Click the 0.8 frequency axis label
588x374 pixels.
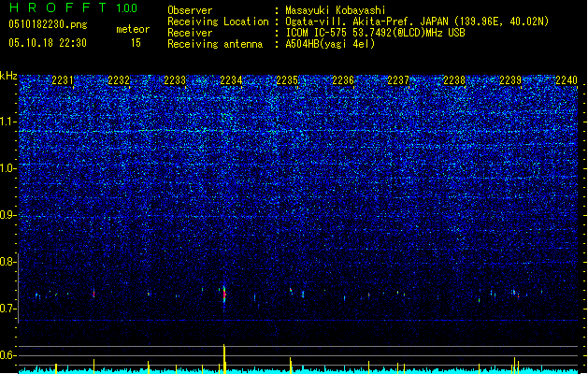pyautogui.click(x=7, y=262)
